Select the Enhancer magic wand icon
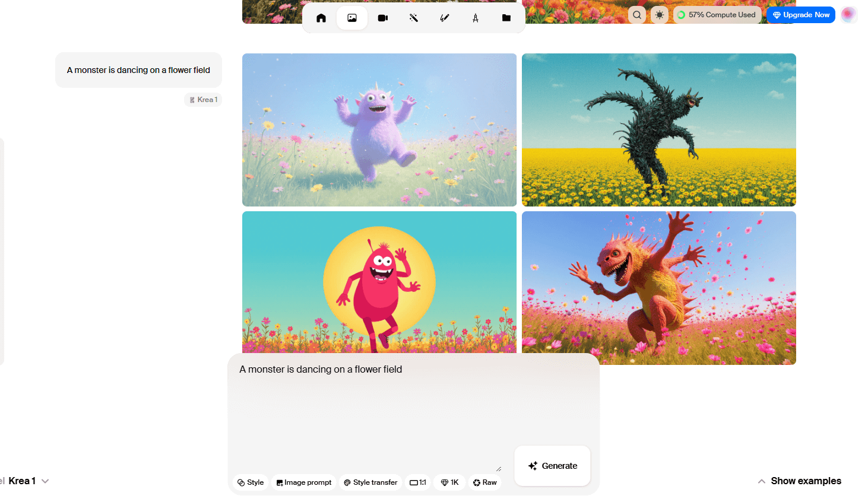 pyautogui.click(x=414, y=18)
